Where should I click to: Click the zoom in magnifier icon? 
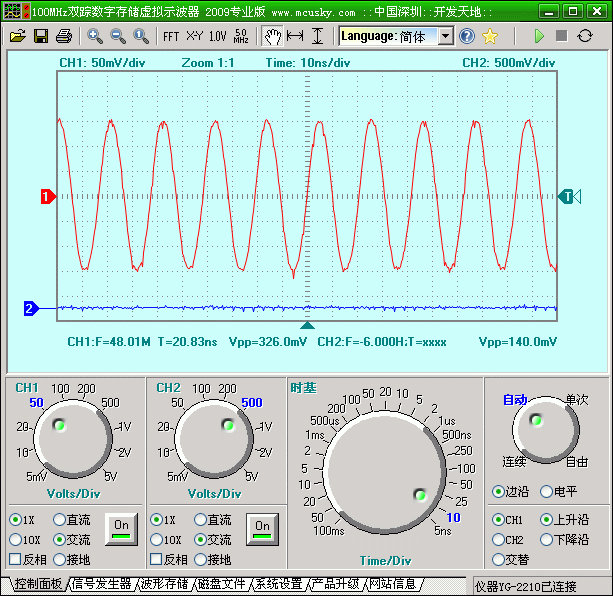(95, 36)
